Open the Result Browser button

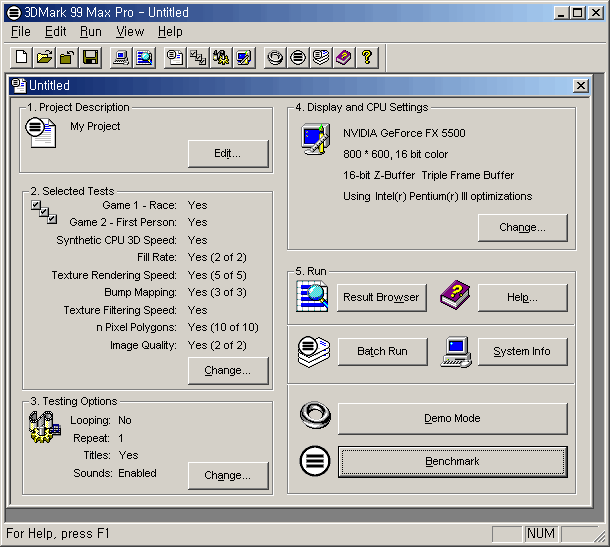[x=381, y=297]
